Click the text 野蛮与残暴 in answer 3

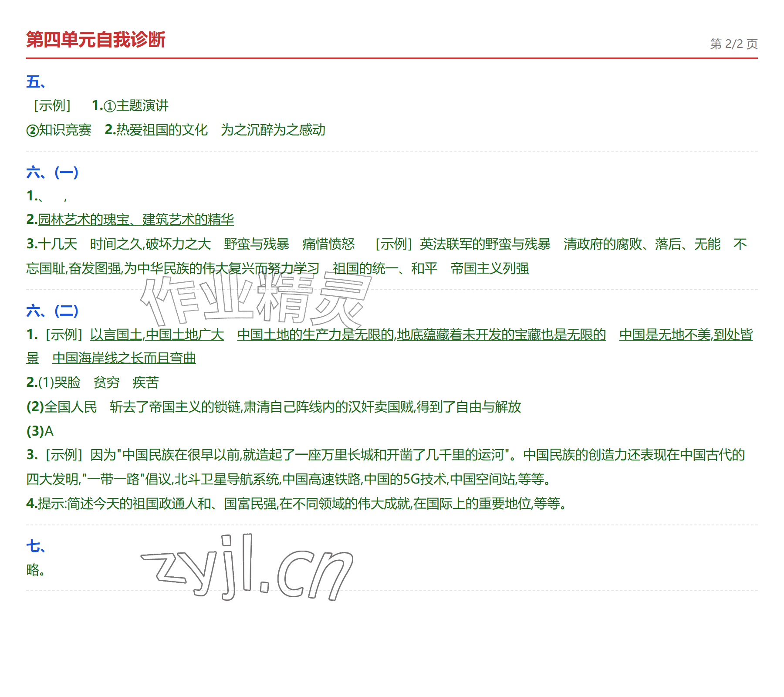click(x=257, y=244)
